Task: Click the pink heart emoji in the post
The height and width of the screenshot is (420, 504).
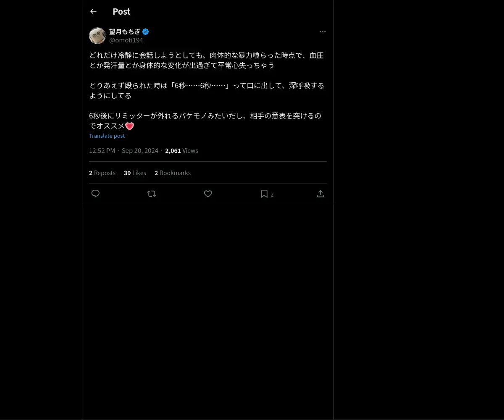Action: point(129,126)
